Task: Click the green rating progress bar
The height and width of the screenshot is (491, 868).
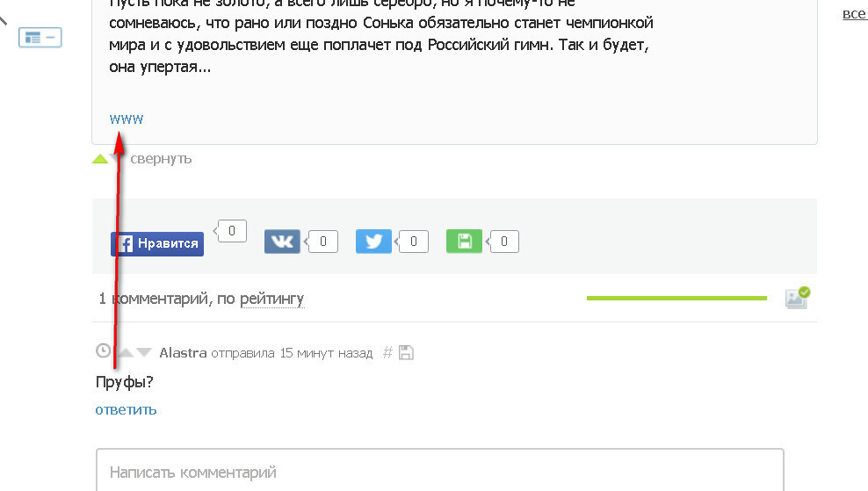Action: click(x=676, y=299)
